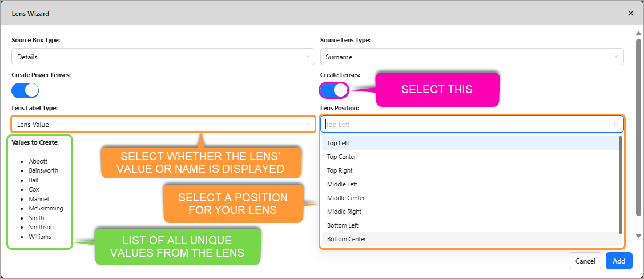Image resolution: width=644 pixels, height=279 pixels.
Task: Open the Source Box Type dropdown
Action: coord(163,57)
